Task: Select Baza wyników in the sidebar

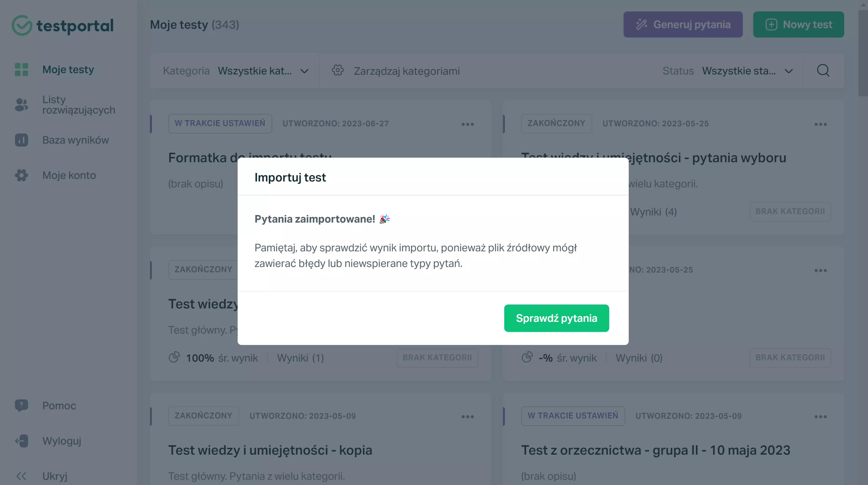Action: 75,140
